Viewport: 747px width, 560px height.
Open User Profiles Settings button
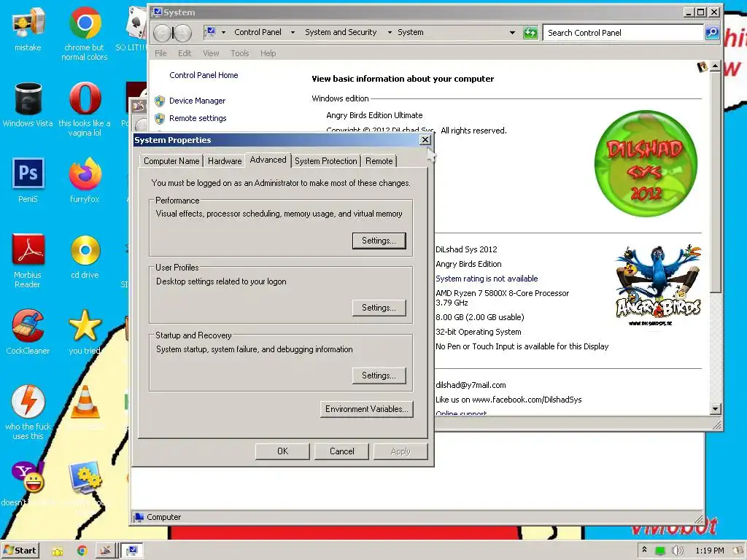379,308
